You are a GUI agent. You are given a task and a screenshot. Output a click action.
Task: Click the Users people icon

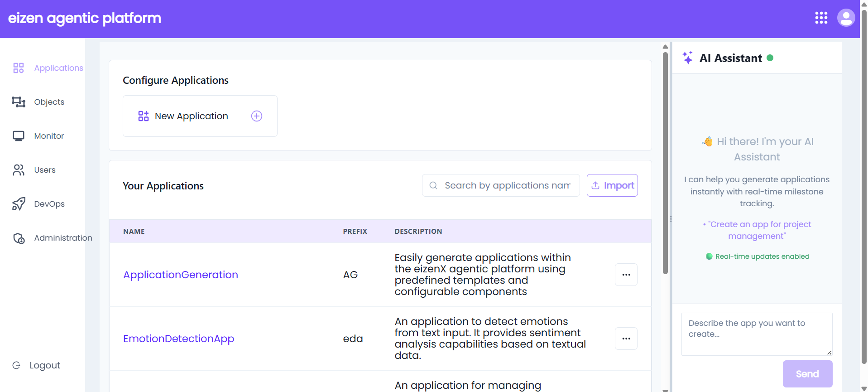(19, 170)
